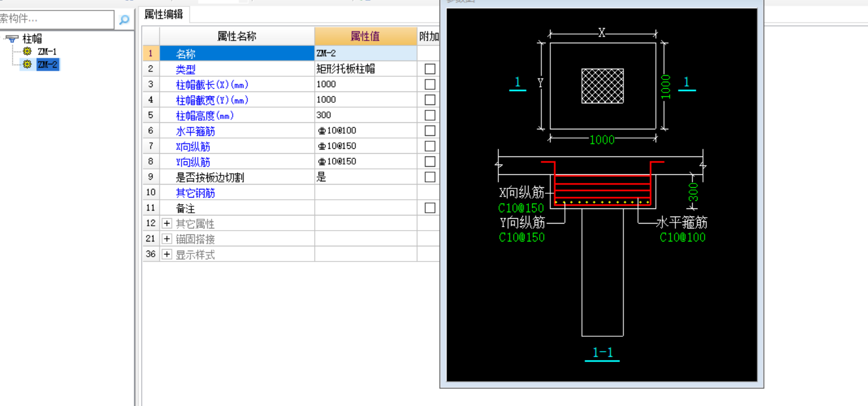Tick the 附加 checkbox for 水平箍筋
Screen dimensions: 868x406
coord(430,130)
